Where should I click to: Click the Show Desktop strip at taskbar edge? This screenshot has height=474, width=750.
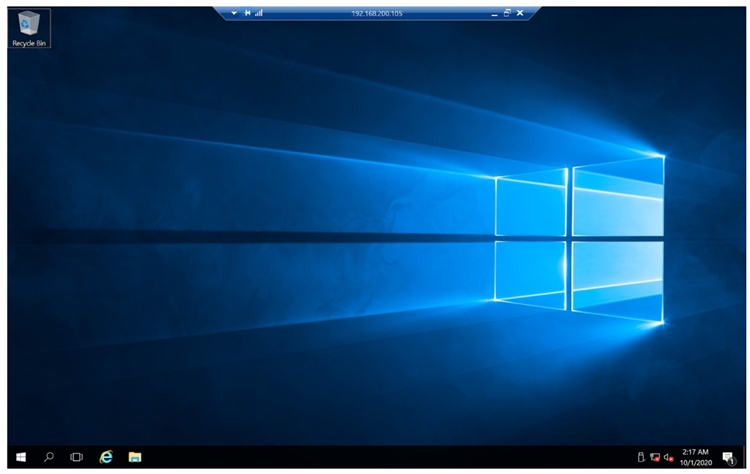point(744,457)
